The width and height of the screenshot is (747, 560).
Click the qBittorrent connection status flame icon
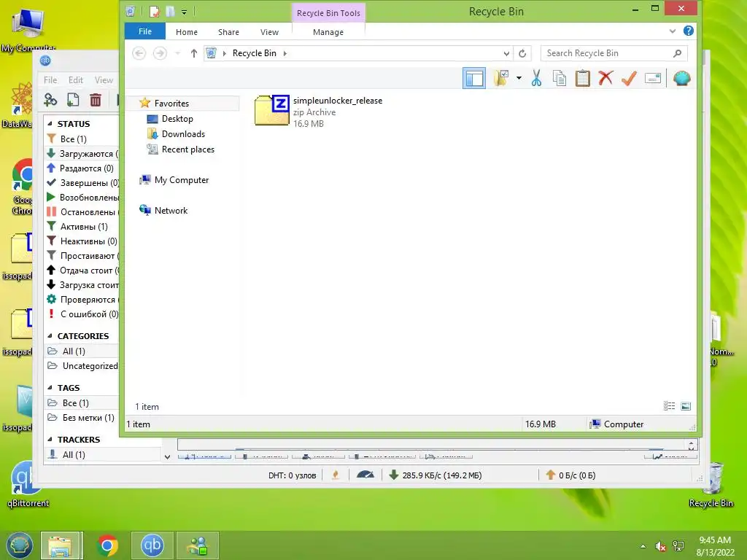point(336,475)
